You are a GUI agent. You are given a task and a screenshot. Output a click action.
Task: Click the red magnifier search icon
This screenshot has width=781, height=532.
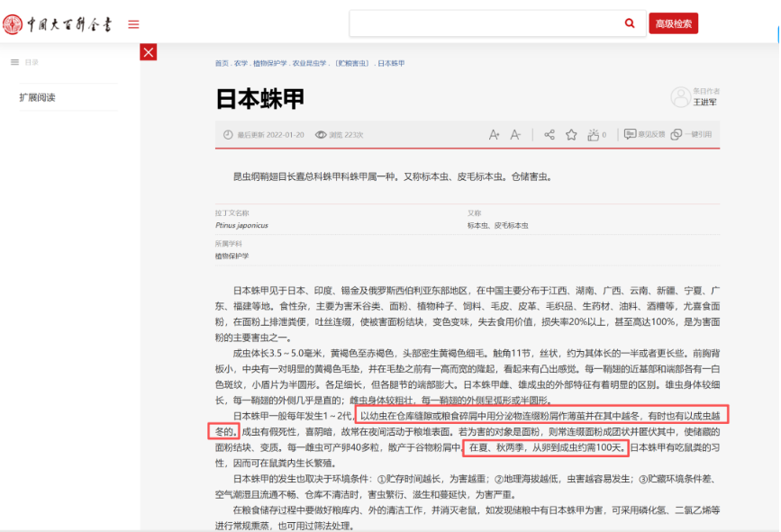pyautogui.click(x=630, y=23)
